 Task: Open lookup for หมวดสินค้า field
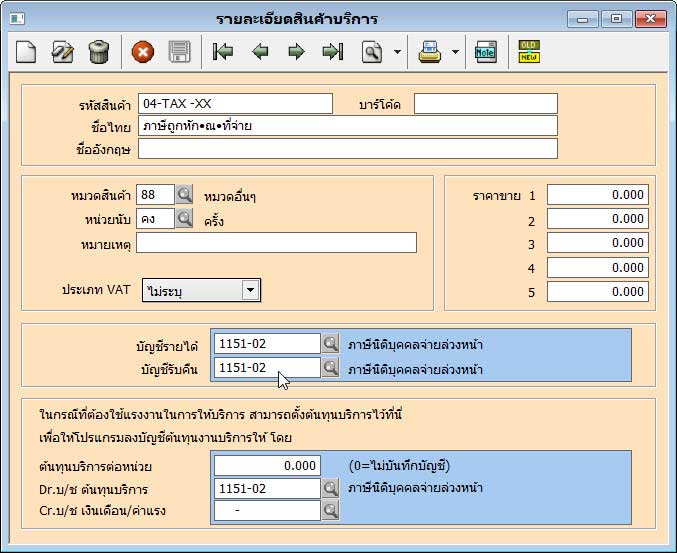coord(184,194)
